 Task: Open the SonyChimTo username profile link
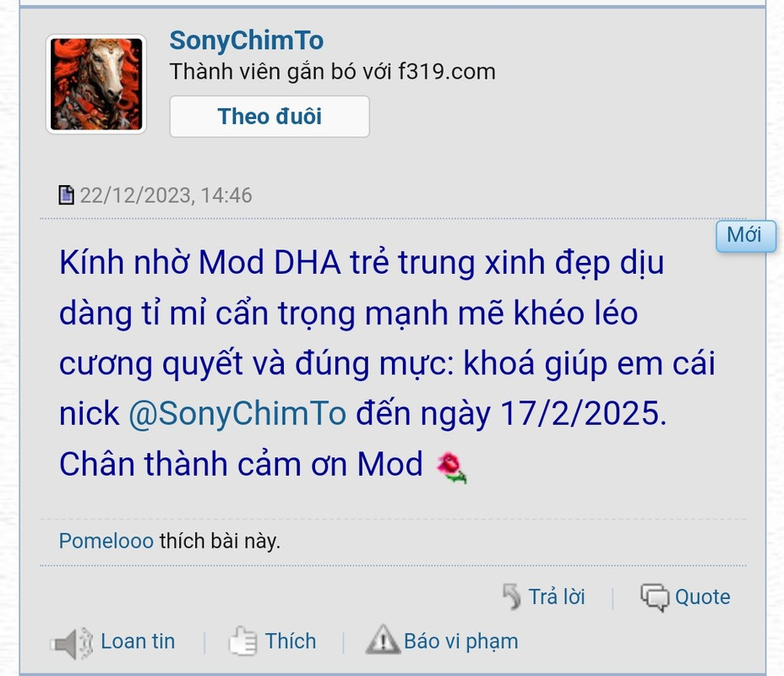tap(247, 41)
